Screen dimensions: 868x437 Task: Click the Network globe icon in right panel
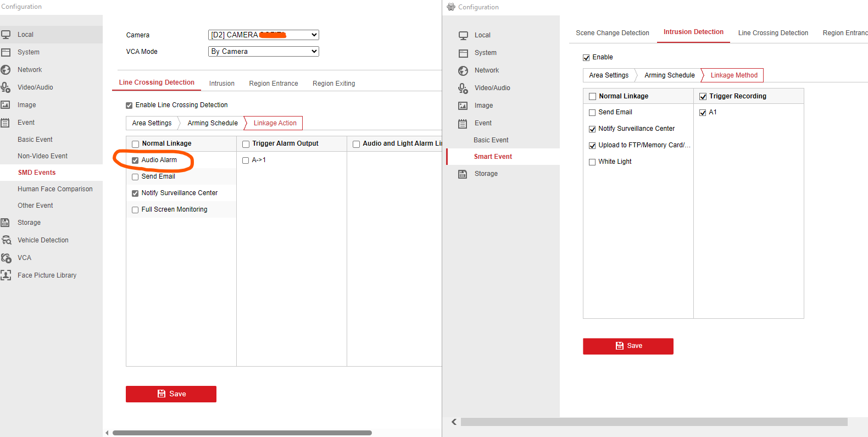(463, 70)
